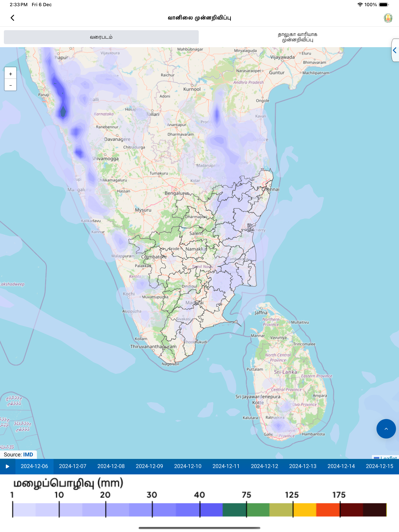Play the forecast animation
This screenshot has height=532, width=399.
click(8, 466)
